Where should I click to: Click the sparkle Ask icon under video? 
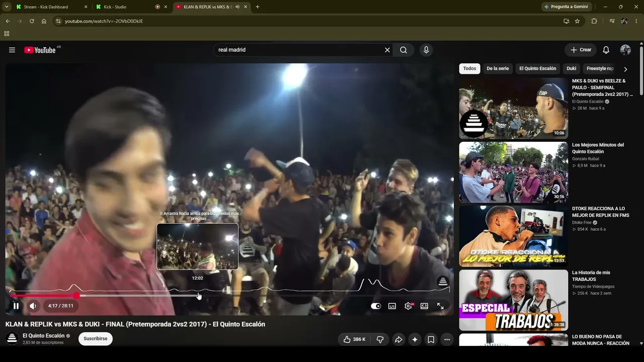tap(415, 339)
